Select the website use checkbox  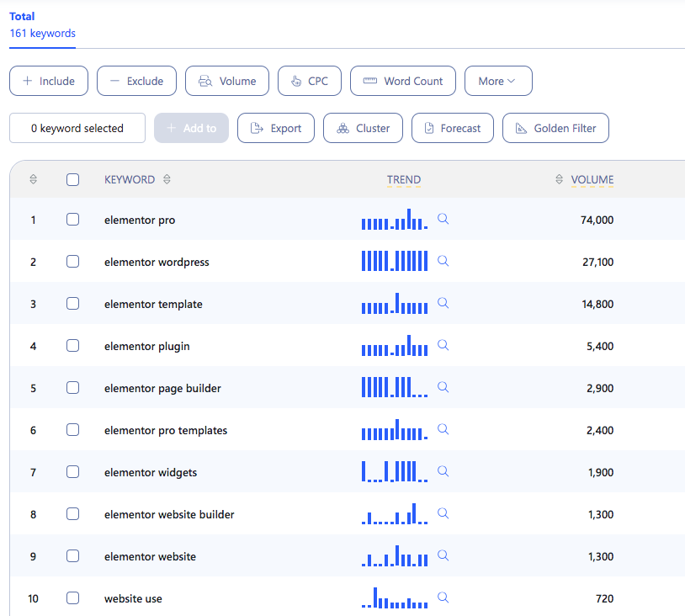(73, 597)
